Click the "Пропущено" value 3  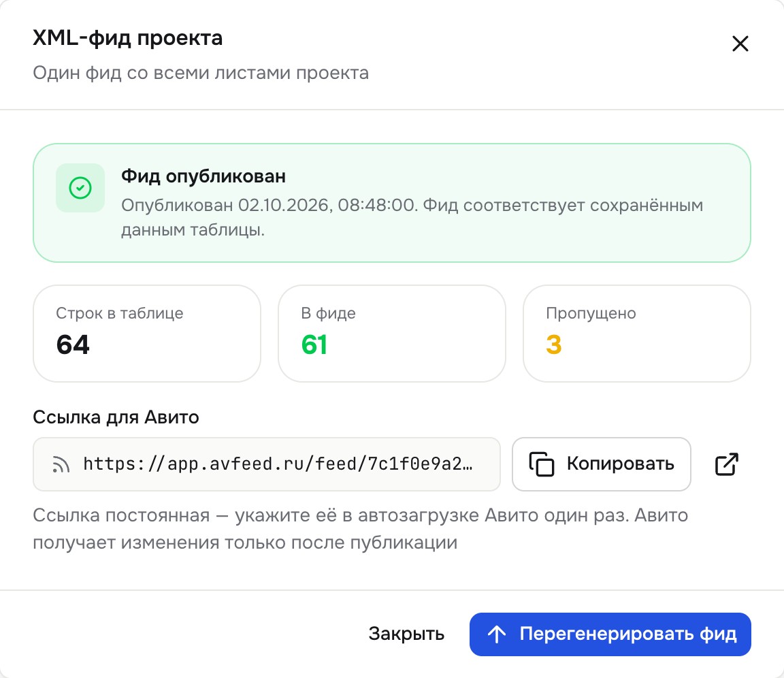(553, 344)
